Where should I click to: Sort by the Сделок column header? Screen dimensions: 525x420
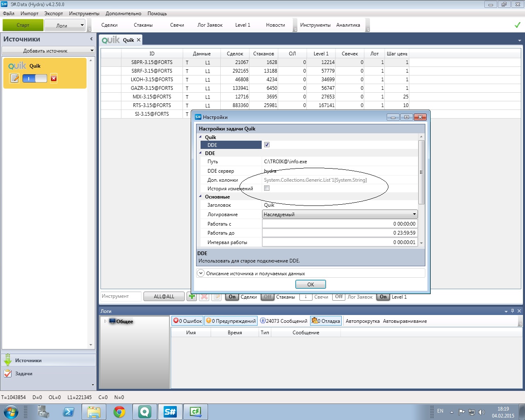(235, 54)
